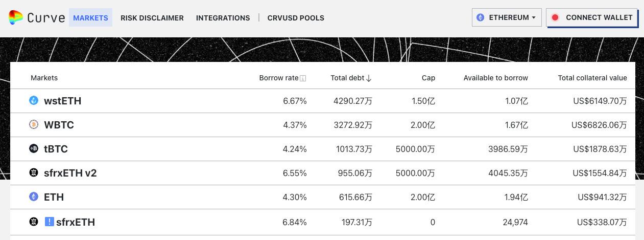Click the WBTC token icon

[x=34, y=124]
